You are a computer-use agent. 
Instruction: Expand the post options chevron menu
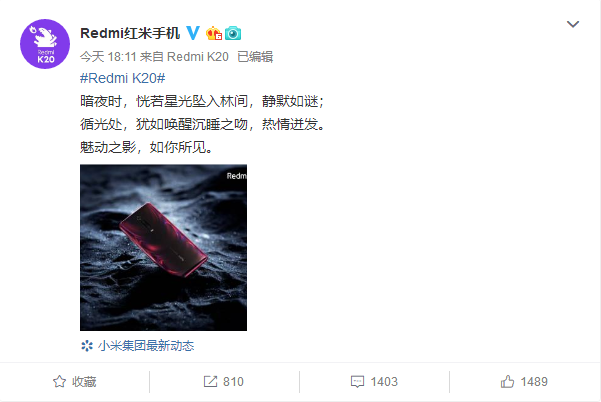pos(573,24)
